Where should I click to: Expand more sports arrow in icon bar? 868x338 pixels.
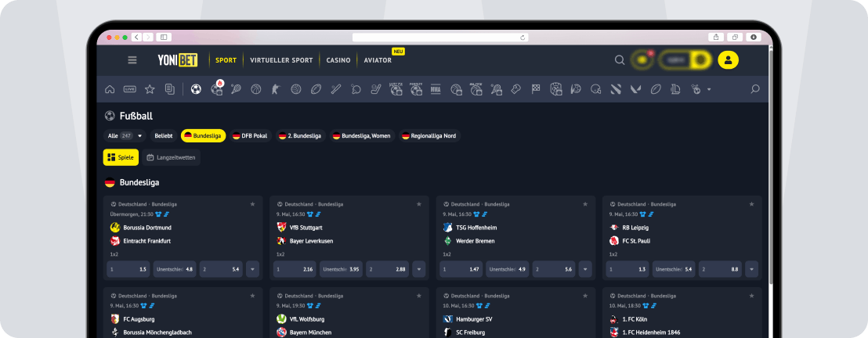tap(709, 89)
